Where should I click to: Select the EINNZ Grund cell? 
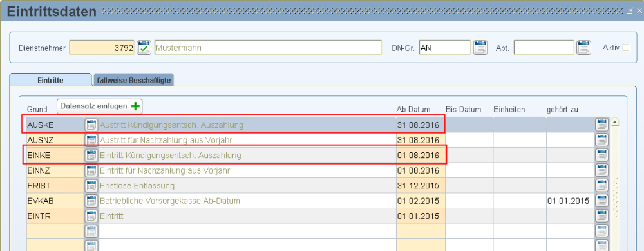[x=55, y=170]
